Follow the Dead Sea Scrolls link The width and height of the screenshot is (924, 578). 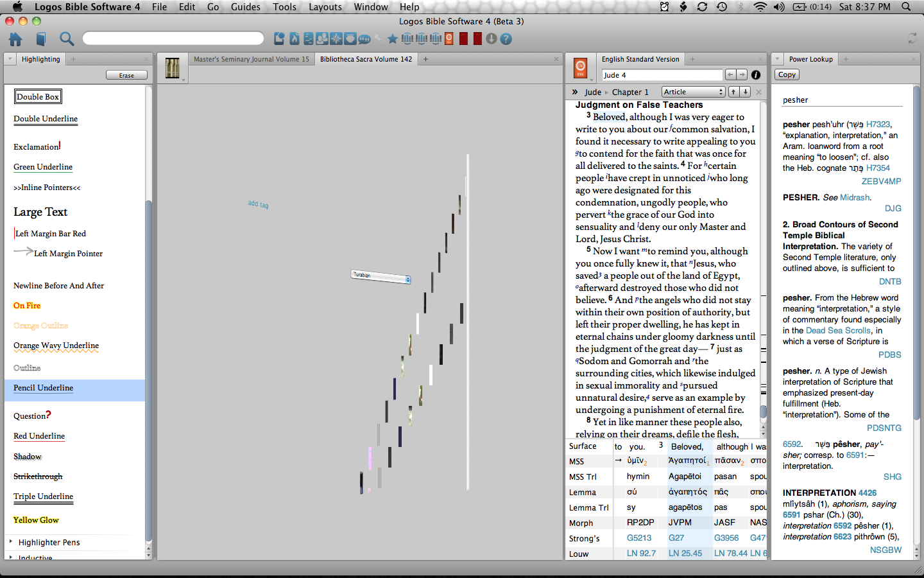pos(838,331)
